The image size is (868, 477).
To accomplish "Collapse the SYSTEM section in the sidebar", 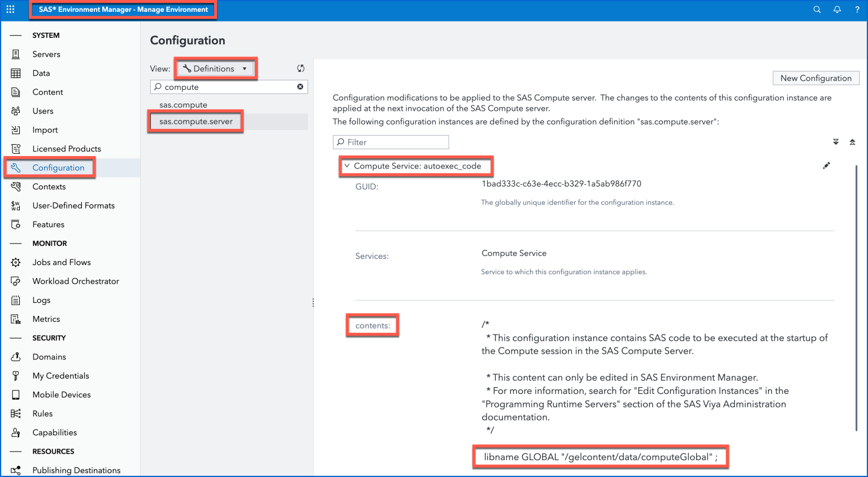I will tap(16, 35).
